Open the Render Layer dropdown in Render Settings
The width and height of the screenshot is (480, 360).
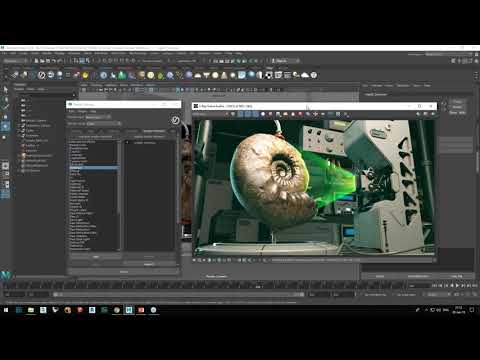coord(98,117)
